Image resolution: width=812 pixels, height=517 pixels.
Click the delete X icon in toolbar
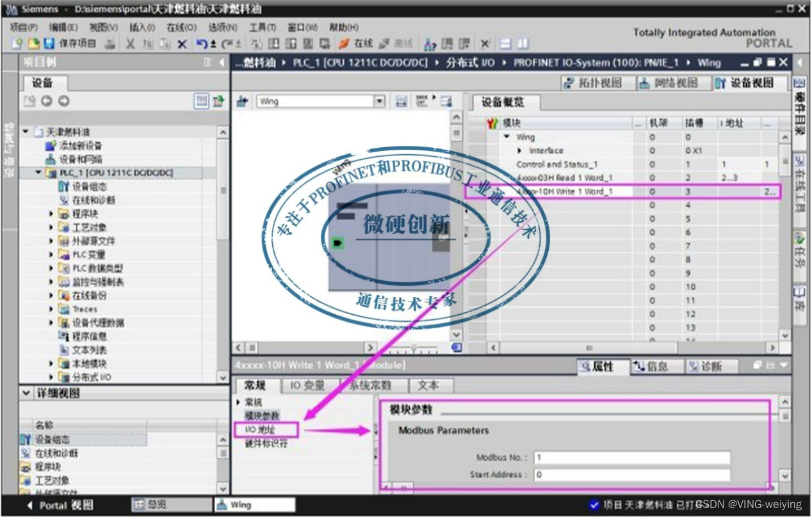point(182,44)
